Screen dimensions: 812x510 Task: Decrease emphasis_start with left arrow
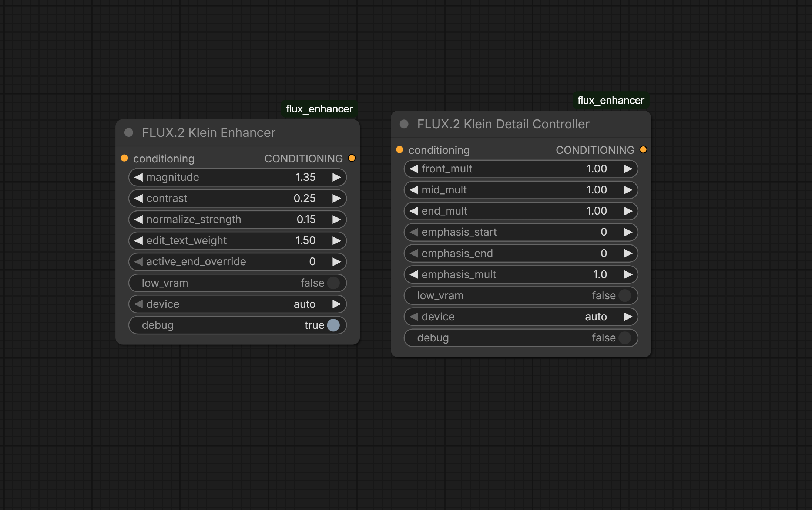(414, 232)
